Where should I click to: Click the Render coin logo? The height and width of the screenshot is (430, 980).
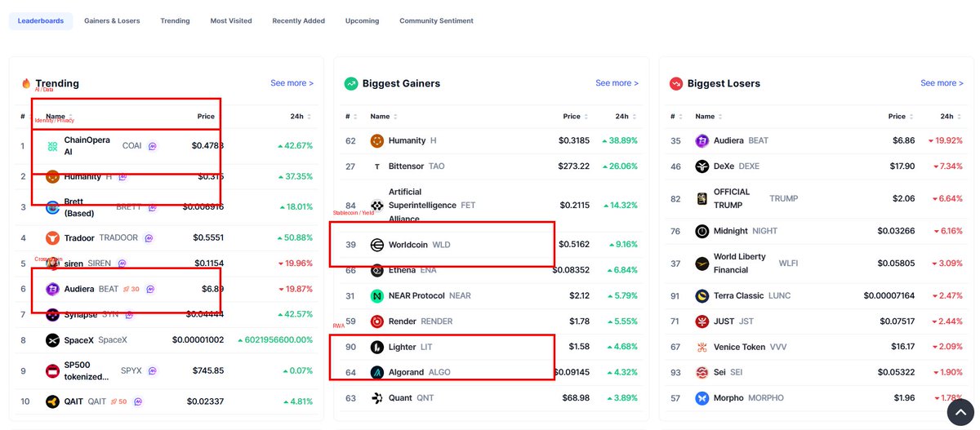(x=377, y=321)
